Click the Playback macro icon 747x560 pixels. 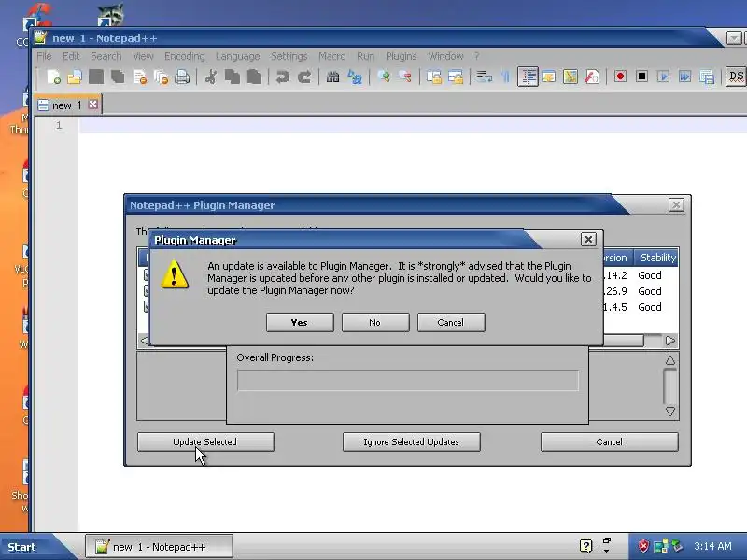663,77
